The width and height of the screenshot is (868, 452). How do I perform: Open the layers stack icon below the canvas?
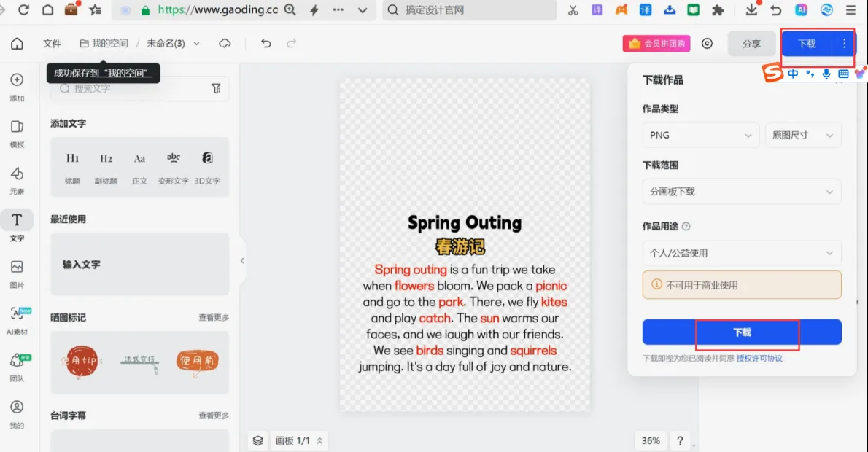(258, 440)
